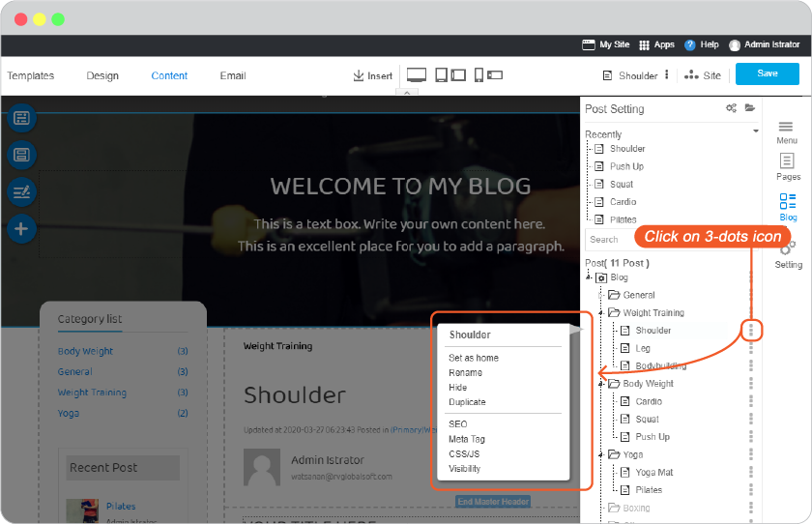Click the open folder icon in Post Setting

(749, 107)
